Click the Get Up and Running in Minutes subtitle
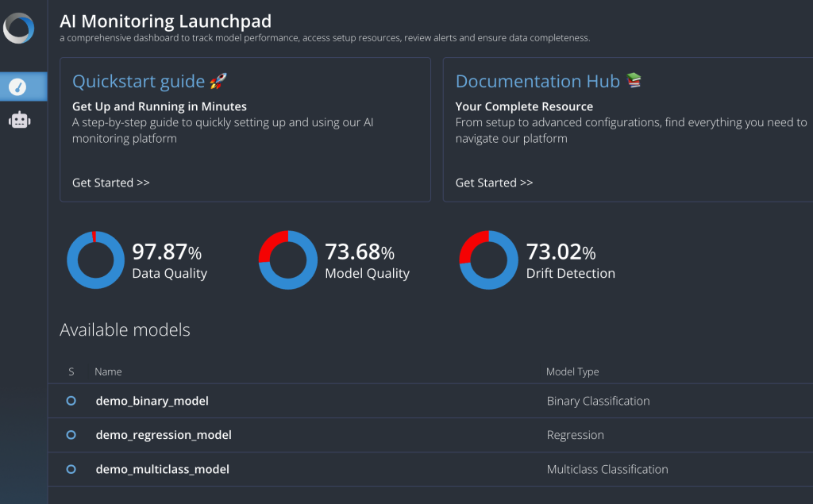Image resolution: width=813 pixels, height=504 pixels. coord(159,106)
